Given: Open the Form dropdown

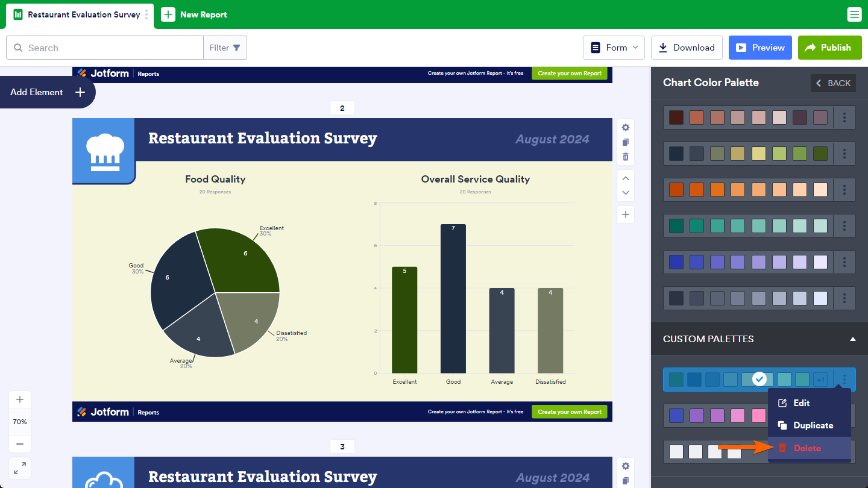Looking at the screenshot, I should click(x=614, y=48).
